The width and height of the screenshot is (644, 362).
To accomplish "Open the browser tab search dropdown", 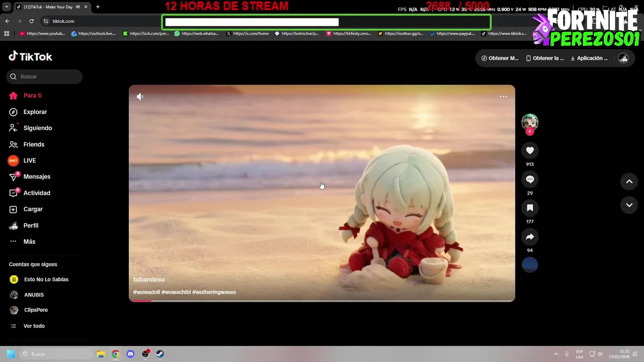I will pos(6,7).
